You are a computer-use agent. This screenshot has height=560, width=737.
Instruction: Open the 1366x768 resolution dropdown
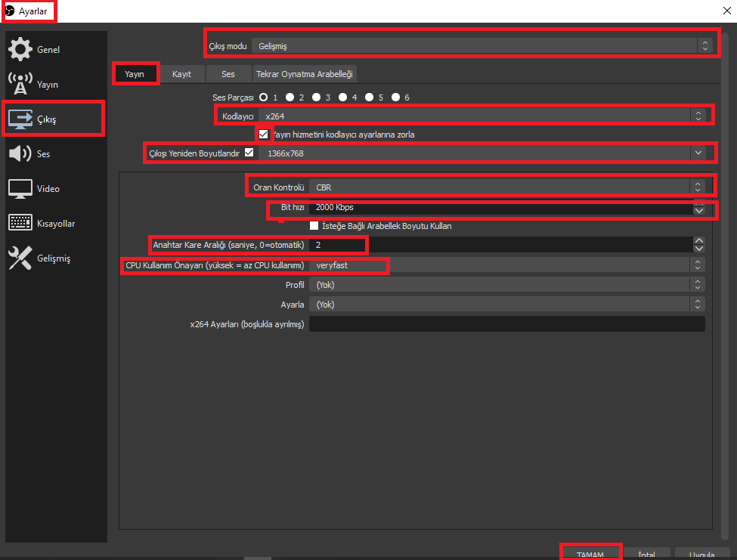point(482,153)
